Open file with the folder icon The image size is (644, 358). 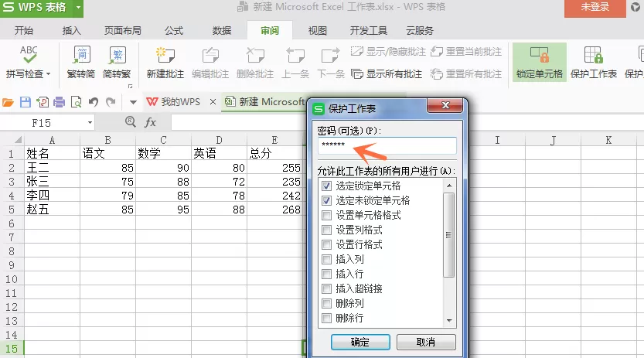click(x=8, y=102)
